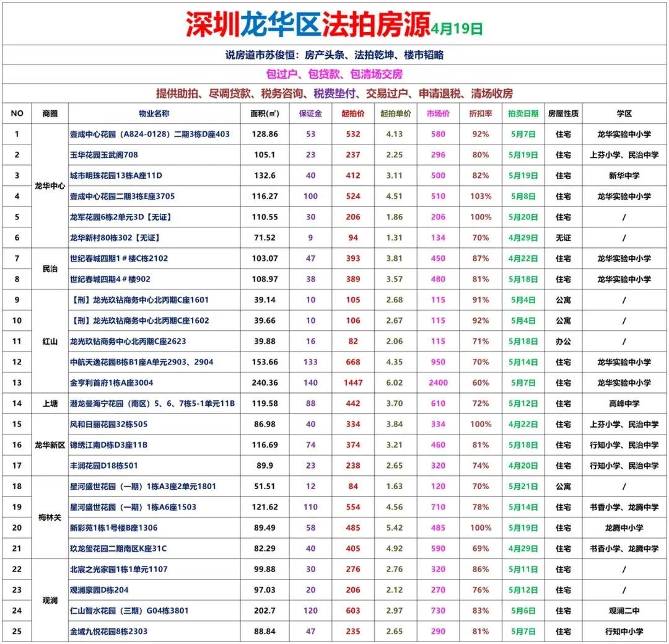The width and height of the screenshot is (669, 644).
Task: Select property 星河盛世花园 1栋A6座1503
Action: coord(133,507)
